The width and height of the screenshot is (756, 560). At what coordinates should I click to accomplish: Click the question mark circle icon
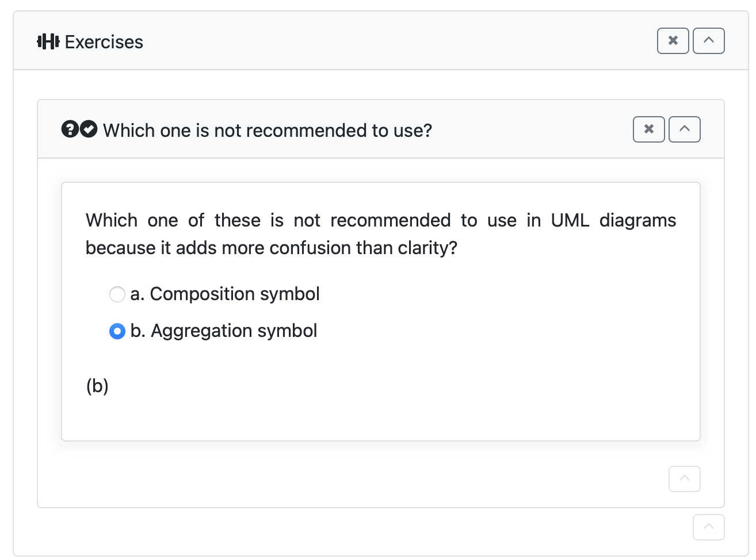point(70,129)
